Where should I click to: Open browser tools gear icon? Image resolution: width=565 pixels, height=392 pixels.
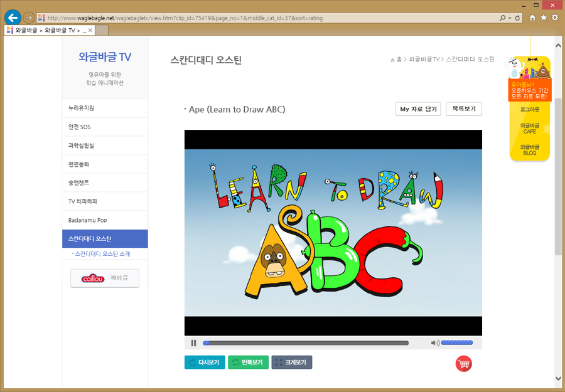click(x=555, y=18)
